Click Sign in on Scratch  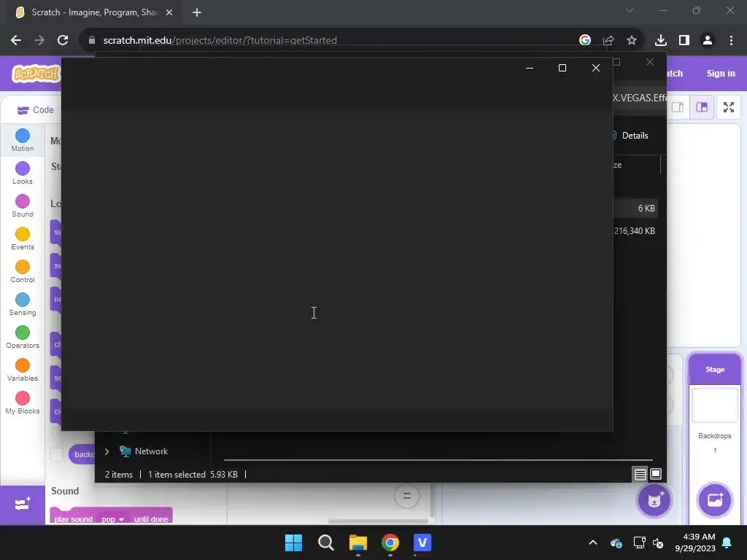(721, 74)
